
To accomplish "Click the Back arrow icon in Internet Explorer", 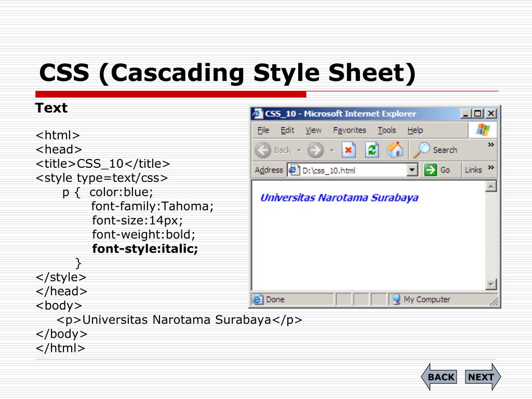I will click(263, 150).
